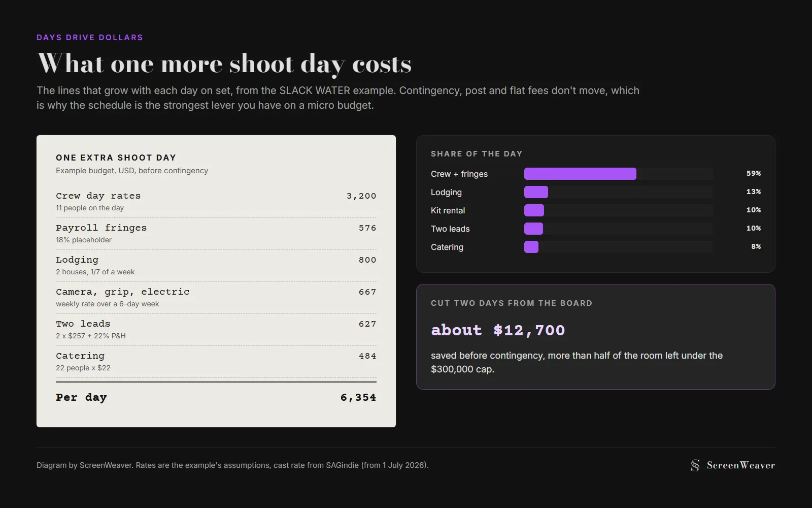Viewport: 812px width, 508px height.
Task: Click the 13% share value
Action: 754,192
